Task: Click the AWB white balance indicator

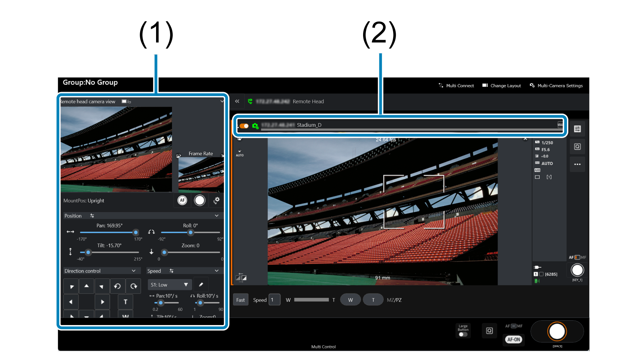Action: (x=537, y=170)
